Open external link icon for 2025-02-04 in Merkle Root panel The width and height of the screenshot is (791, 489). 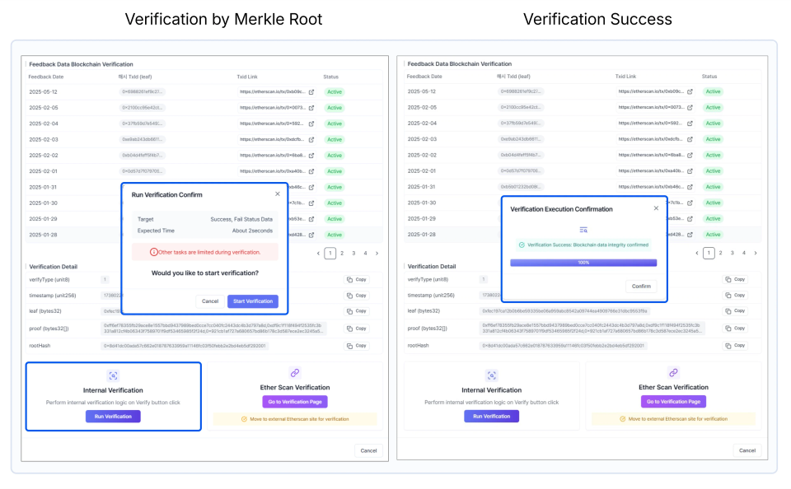[311, 124]
